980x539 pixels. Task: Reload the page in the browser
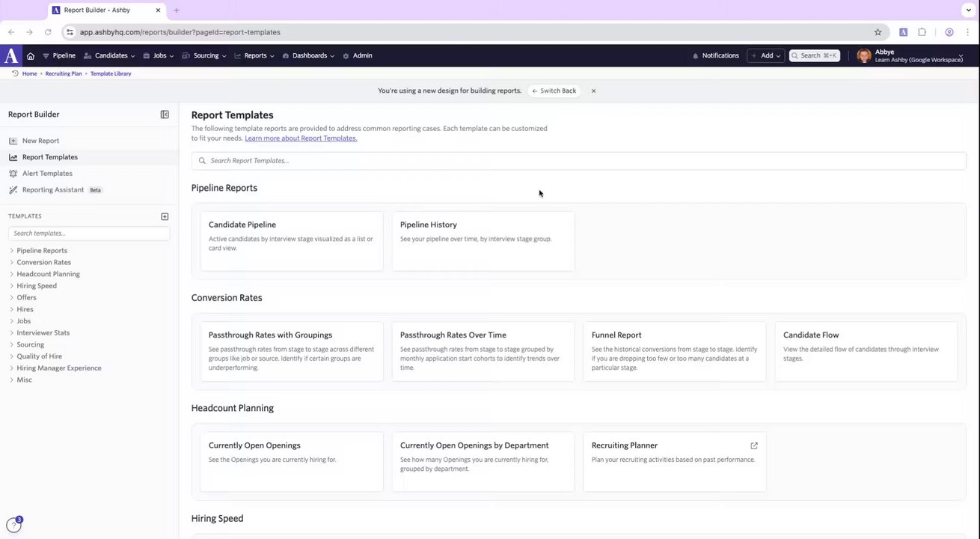pos(48,32)
